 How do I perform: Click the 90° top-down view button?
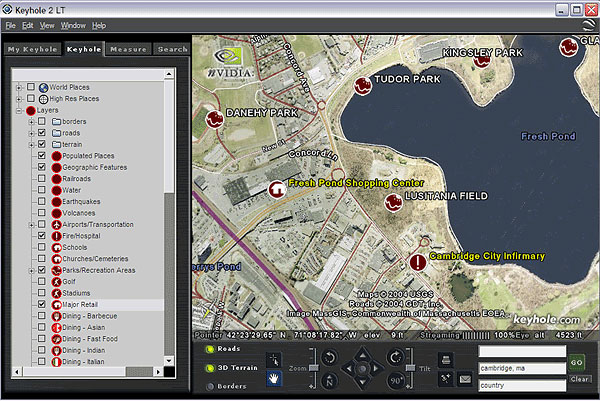(396, 380)
